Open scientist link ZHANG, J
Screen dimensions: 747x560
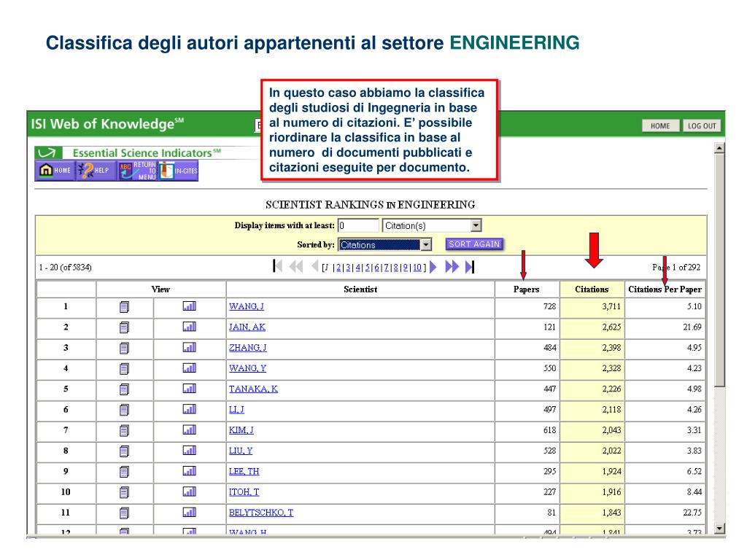(248, 348)
